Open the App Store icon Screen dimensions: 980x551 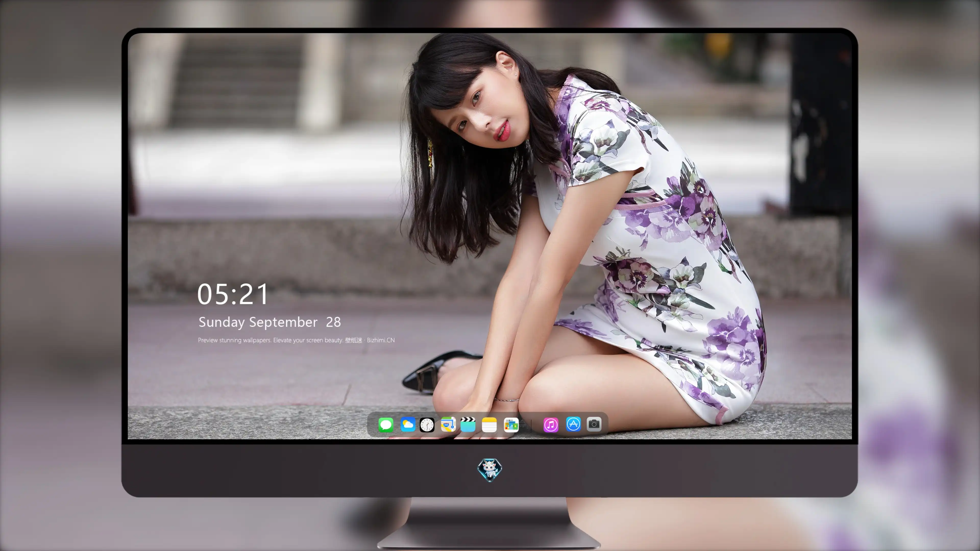pyautogui.click(x=573, y=424)
